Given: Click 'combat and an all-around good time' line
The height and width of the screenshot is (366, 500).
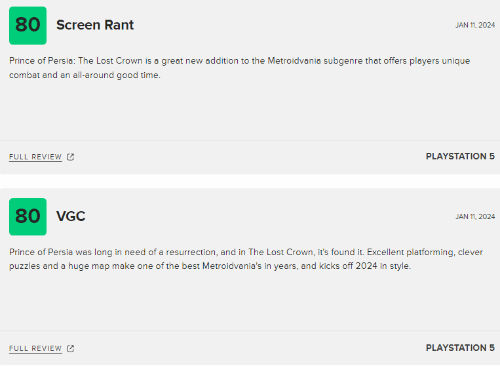Looking at the screenshot, I should [85, 75].
